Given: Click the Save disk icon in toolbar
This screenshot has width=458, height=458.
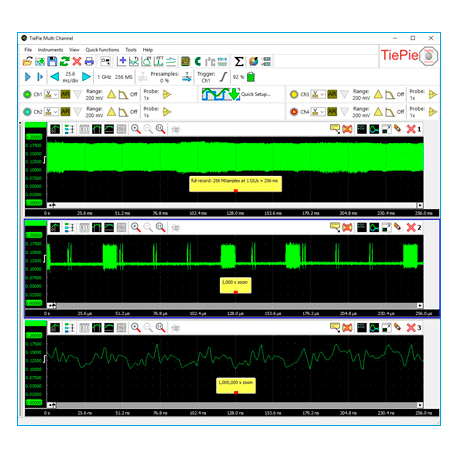Looking at the screenshot, I should [52, 61].
